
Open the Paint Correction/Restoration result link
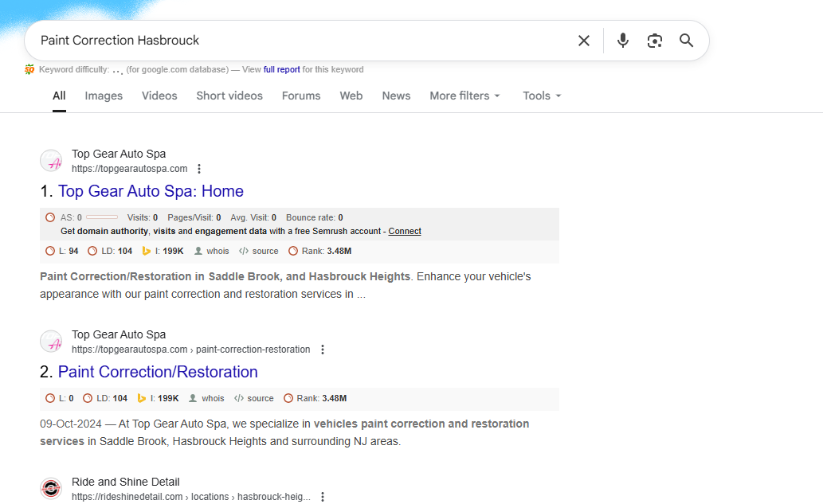tap(158, 372)
